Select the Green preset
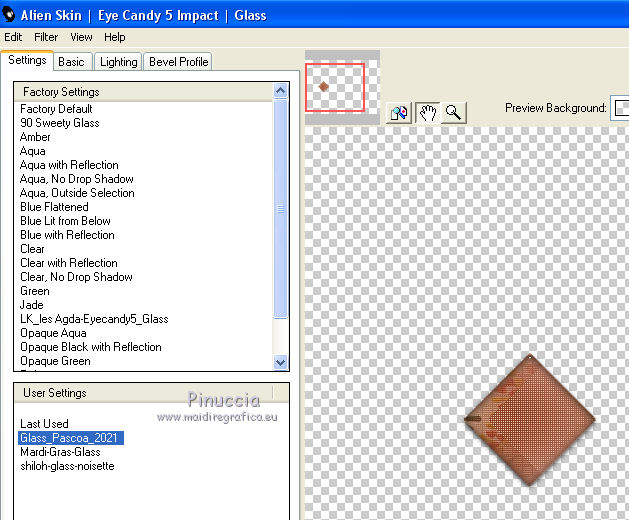The width and height of the screenshot is (629, 520). pyautogui.click(x=35, y=291)
